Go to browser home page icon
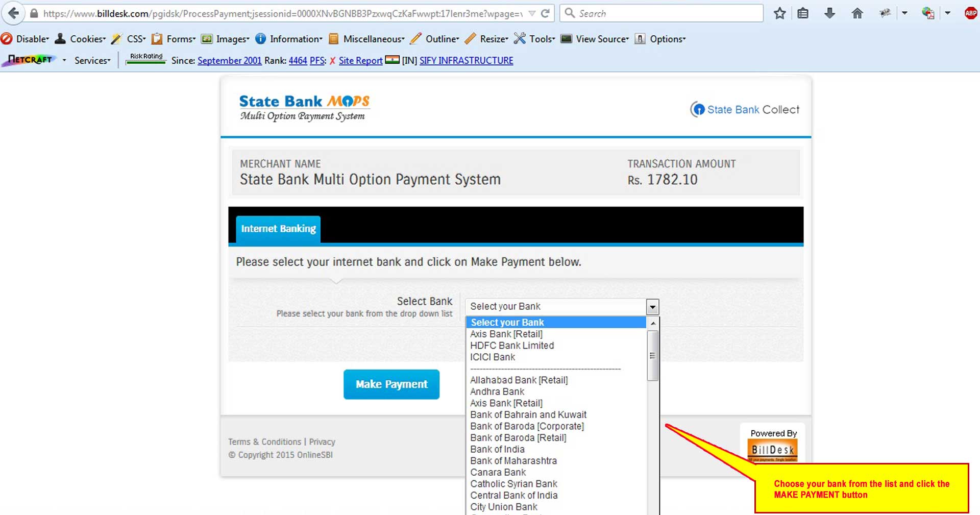Screen dimensions: 980x515 857,13
